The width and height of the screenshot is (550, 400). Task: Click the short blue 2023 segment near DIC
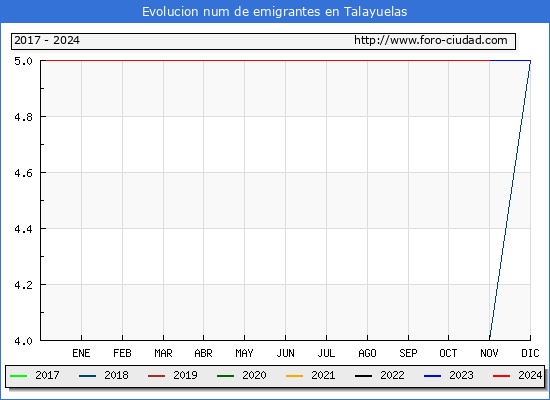510,60
